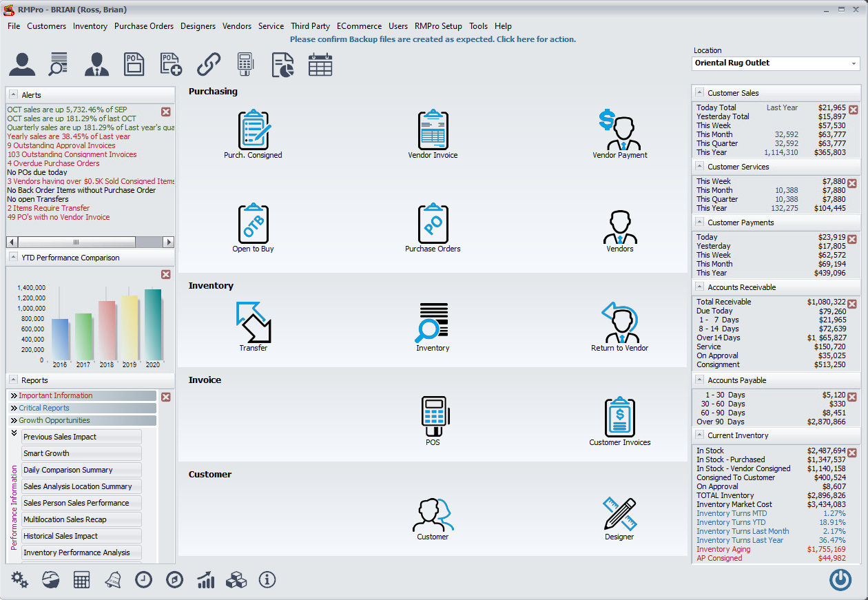Open the Purch. Consigned icon
868x600 pixels.
point(254,128)
